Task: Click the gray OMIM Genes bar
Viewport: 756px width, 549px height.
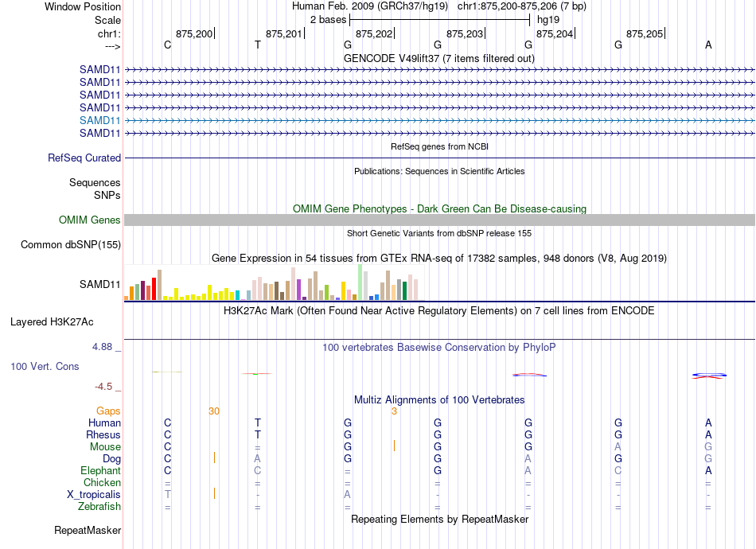Action: pyautogui.click(x=439, y=220)
